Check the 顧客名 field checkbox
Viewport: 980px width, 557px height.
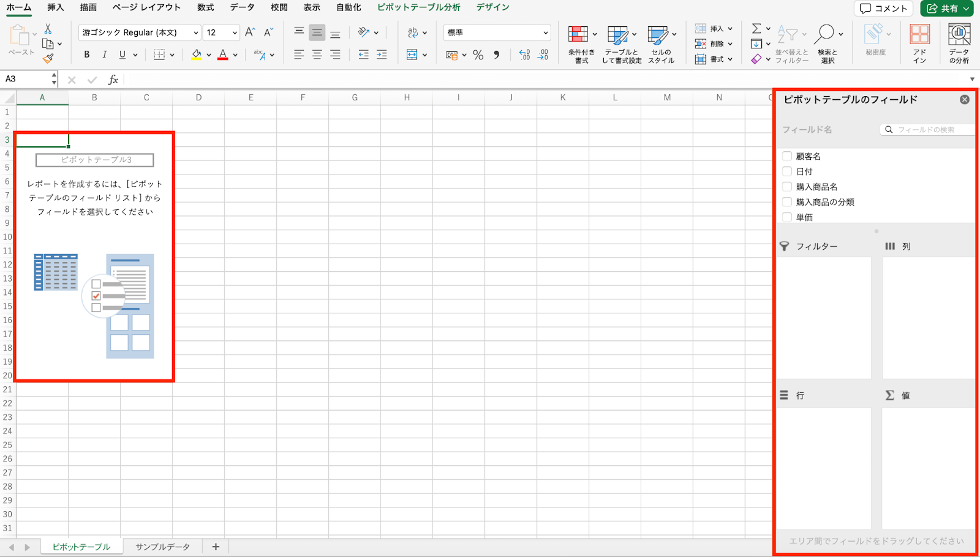click(787, 156)
